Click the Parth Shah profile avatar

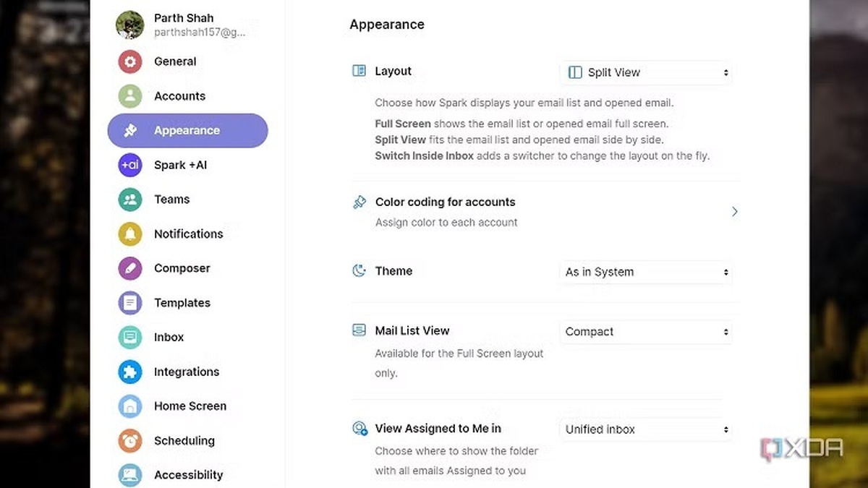pyautogui.click(x=130, y=25)
